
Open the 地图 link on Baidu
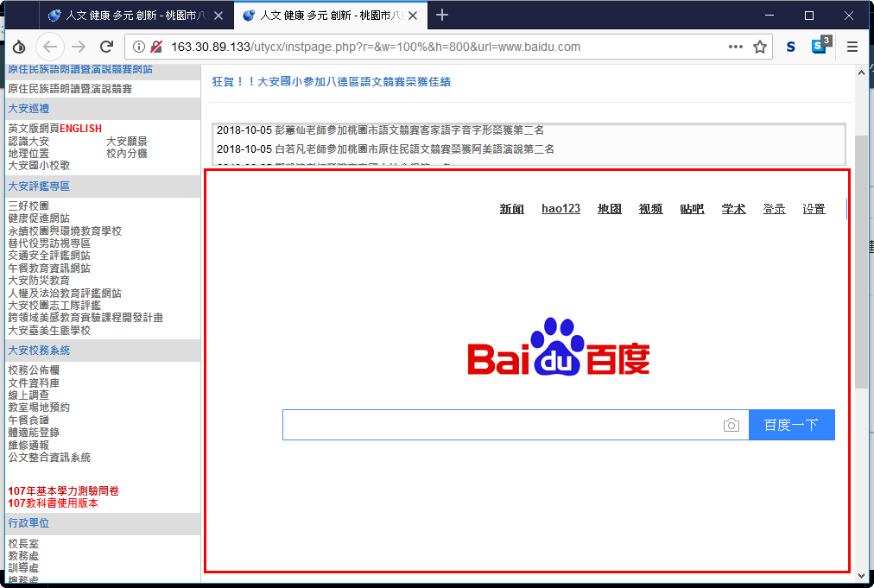tap(609, 209)
